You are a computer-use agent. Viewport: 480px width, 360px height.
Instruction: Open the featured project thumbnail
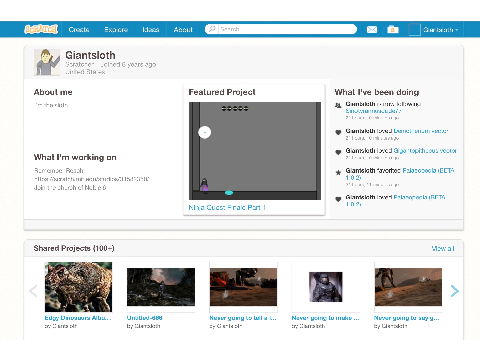pos(255,151)
